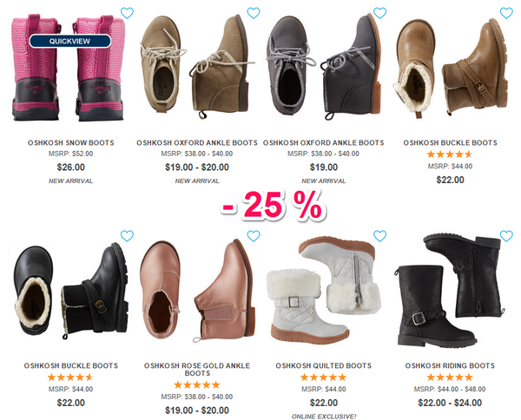Select gray Oxford Ankle Boots image
Viewport: 521px width, 420px height.
tap(323, 67)
